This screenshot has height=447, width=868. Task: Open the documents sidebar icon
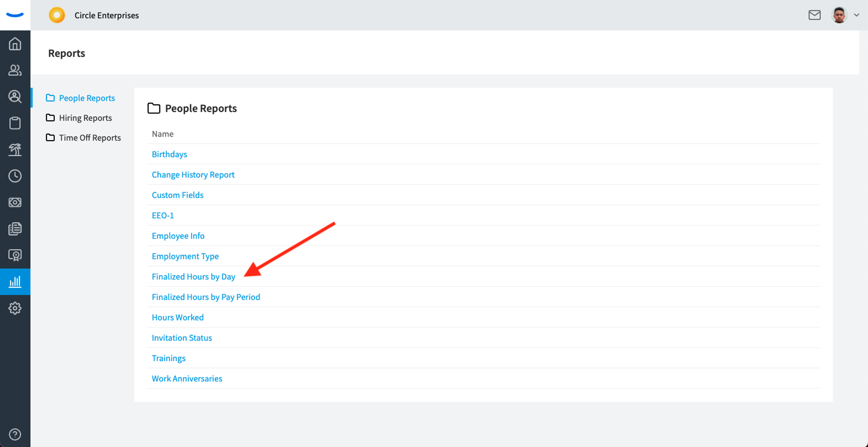point(15,229)
